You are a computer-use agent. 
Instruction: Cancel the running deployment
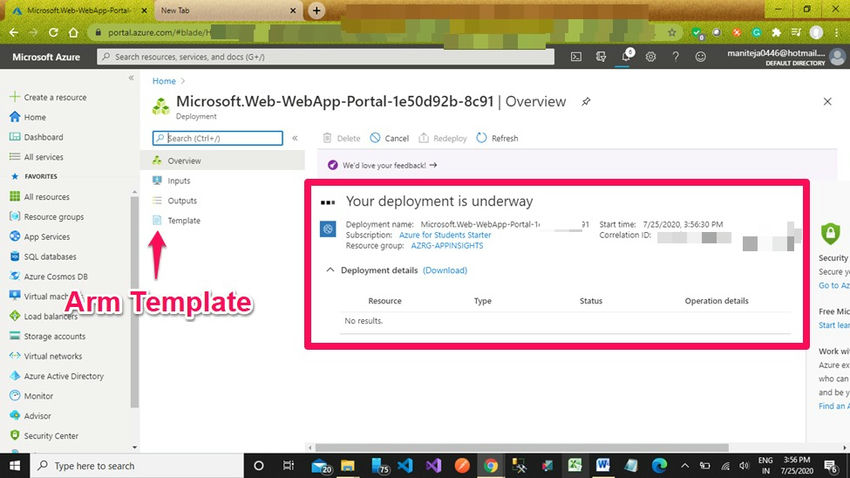pyautogui.click(x=389, y=138)
